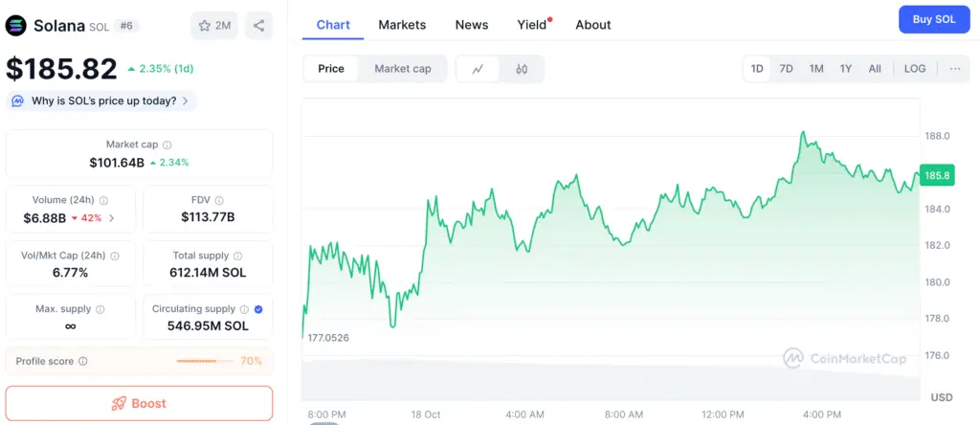Open chart more options ellipsis menu
This screenshot has height=425, width=980.
point(955,69)
